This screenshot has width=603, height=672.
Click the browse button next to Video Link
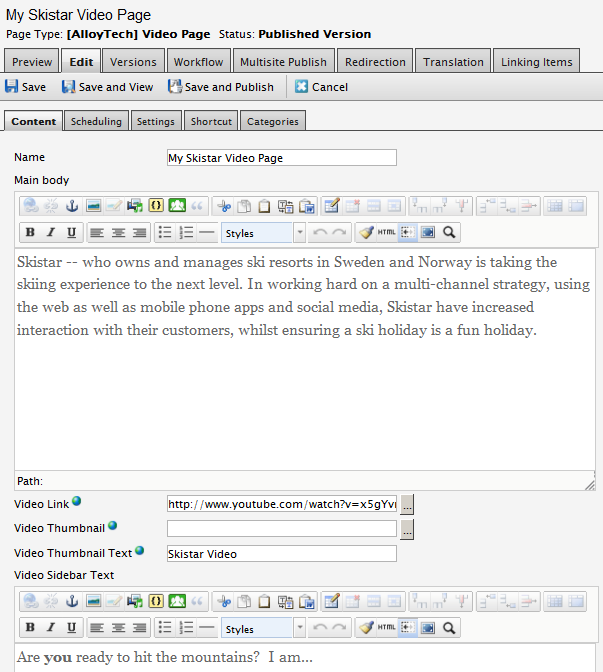coord(407,504)
